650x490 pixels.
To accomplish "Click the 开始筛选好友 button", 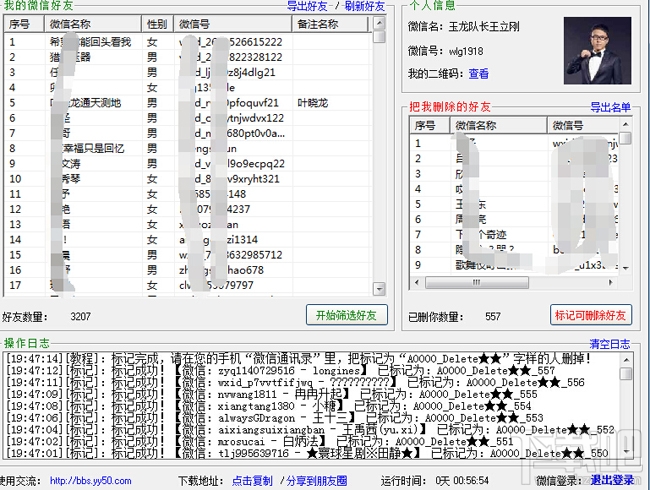I will [347, 315].
